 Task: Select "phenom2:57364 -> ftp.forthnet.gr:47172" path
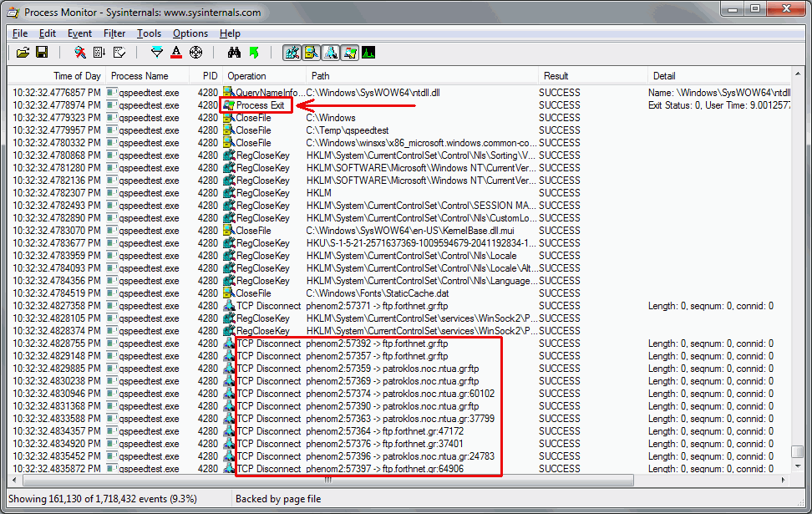click(x=385, y=431)
